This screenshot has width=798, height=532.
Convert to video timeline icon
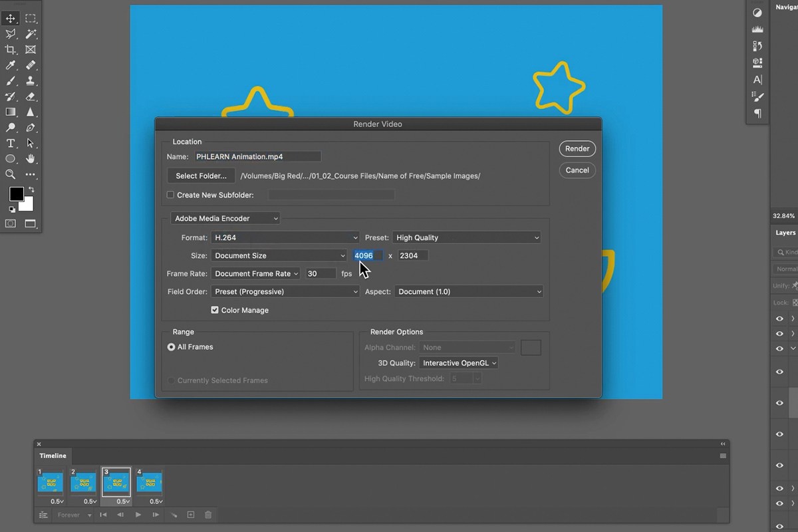click(x=44, y=515)
